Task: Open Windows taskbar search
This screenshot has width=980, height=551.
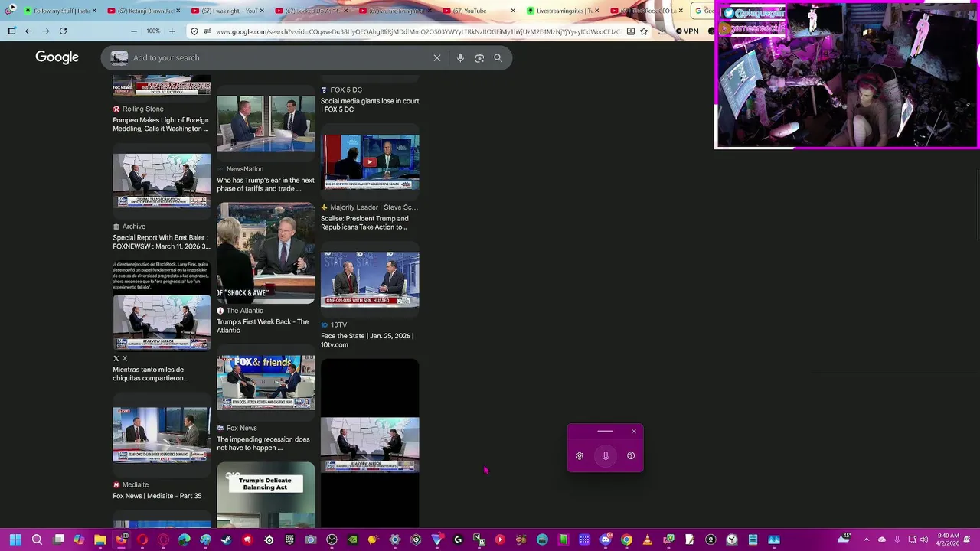Action: point(37,540)
